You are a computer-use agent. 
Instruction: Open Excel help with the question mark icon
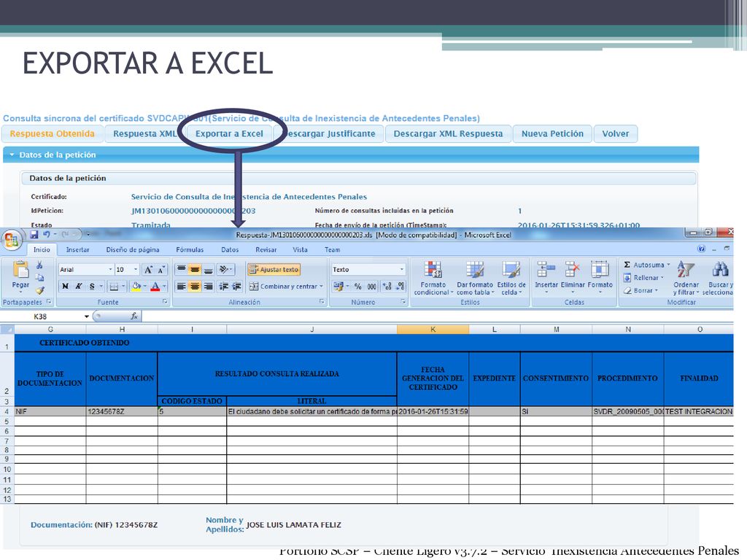(x=701, y=249)
